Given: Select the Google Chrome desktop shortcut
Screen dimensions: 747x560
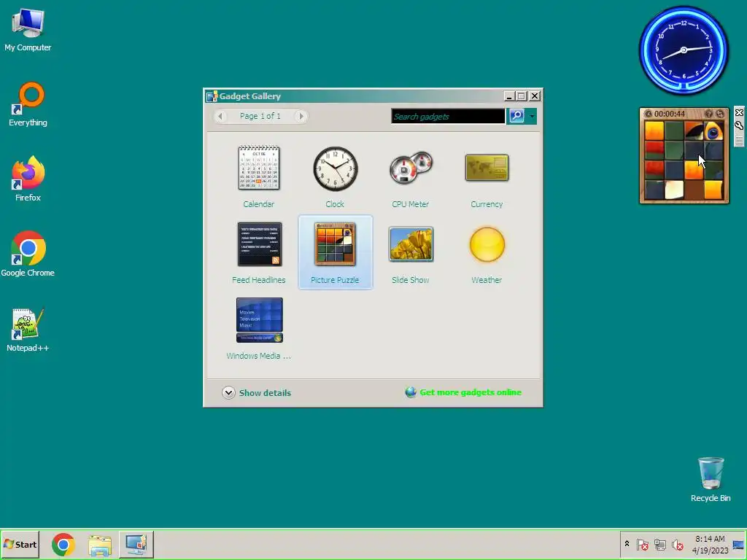Looking at the screenshot, I should click(28, 254).
